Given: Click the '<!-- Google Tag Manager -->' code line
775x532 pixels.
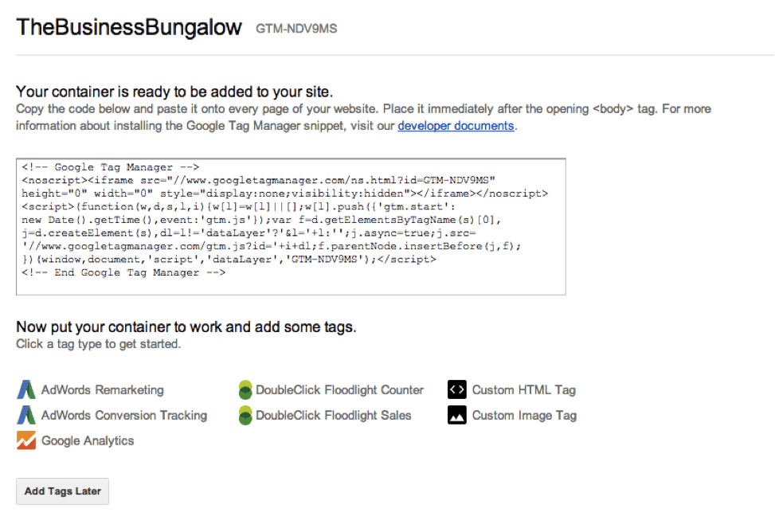Looking at the screenshot, I should (x=110, y=167).
